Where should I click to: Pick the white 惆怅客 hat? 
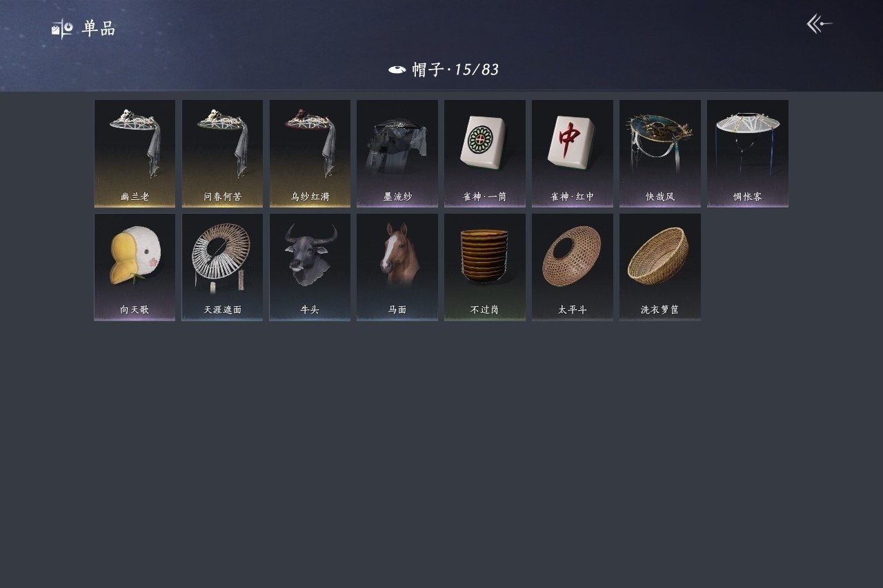pos(748,154)
